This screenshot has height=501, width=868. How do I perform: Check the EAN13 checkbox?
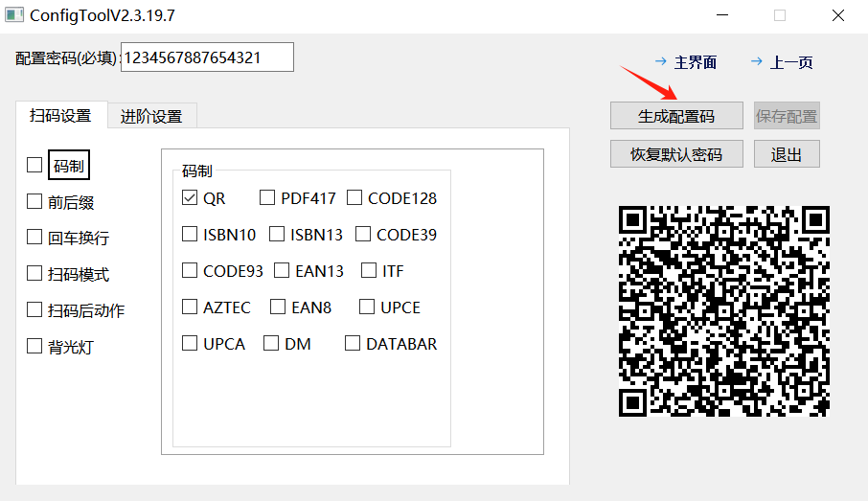coord(282,271)
